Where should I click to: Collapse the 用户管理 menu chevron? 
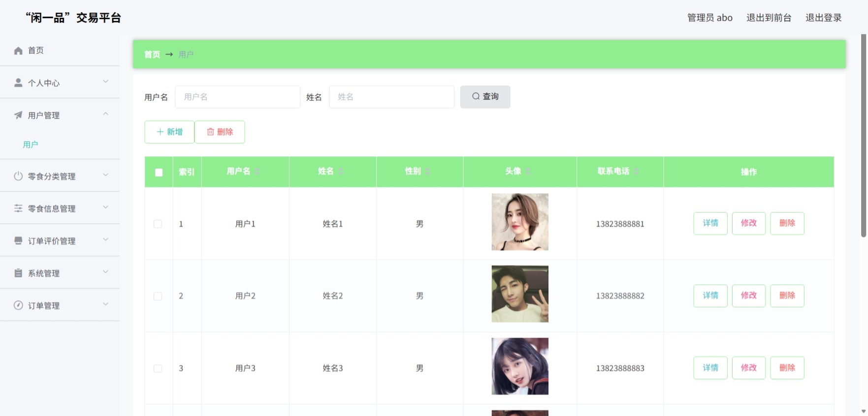(105, 114)
